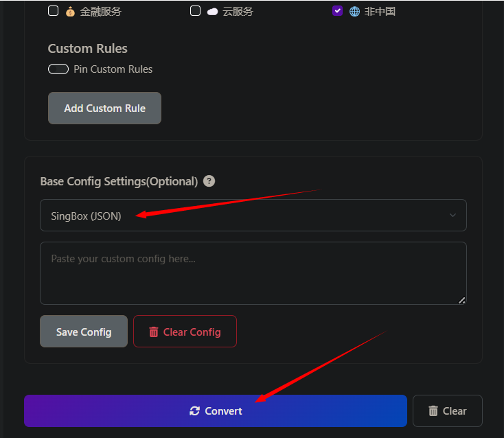Click the money bag icon for 金融服务
Screen dimensions: 504x438
pyautogui.click(x=70, y=12)
